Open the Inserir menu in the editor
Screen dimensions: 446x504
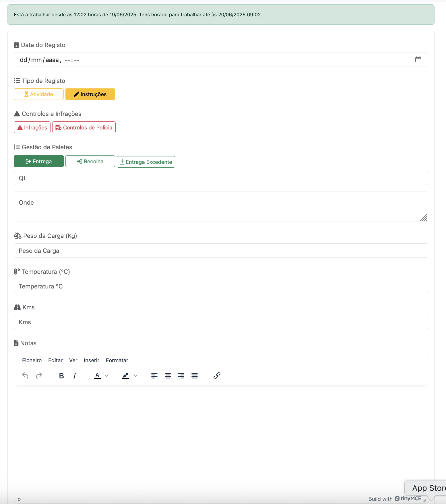pos(92,360)
